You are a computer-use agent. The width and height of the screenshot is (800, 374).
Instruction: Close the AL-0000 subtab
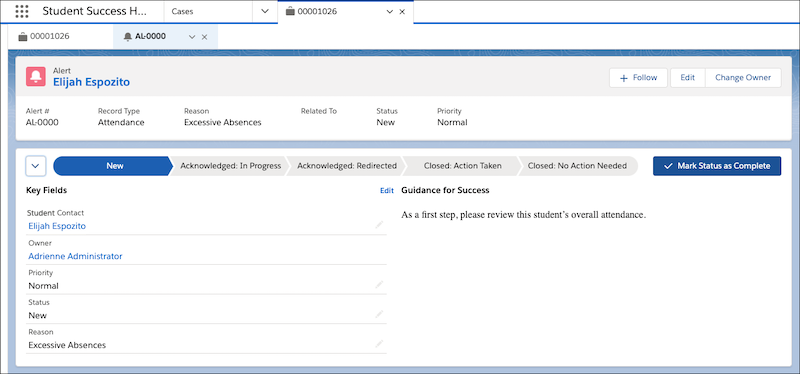pos(204,37)
